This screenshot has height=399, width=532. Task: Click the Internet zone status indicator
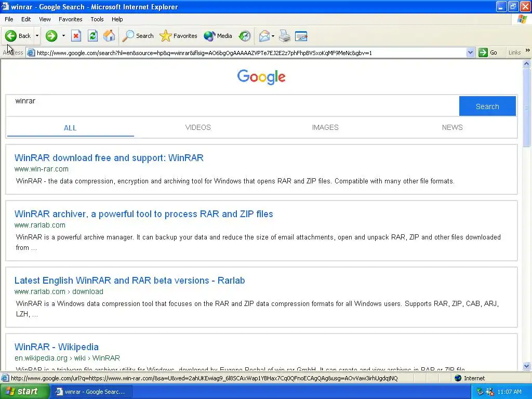pyautogui.click(x=470, y=378)
